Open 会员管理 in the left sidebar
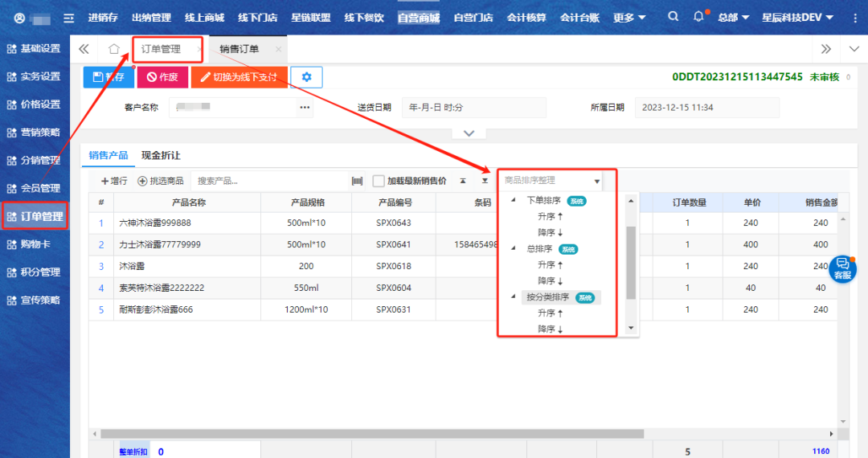Screen dimensions: 868x458 (35, 188)
